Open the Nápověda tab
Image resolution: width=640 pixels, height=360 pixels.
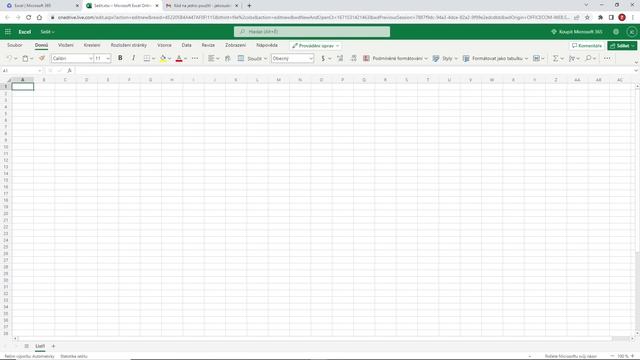pyautogui.click(x=267, y=45)
